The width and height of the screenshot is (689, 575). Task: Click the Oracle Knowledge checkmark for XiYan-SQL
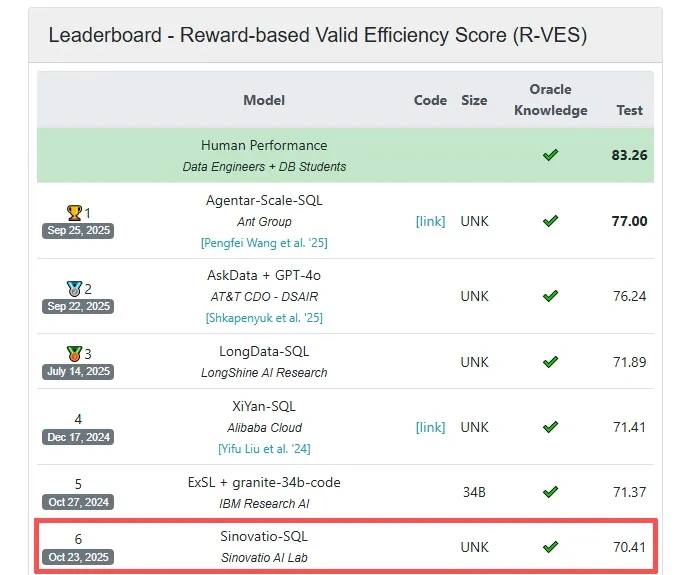click(550, 427)
